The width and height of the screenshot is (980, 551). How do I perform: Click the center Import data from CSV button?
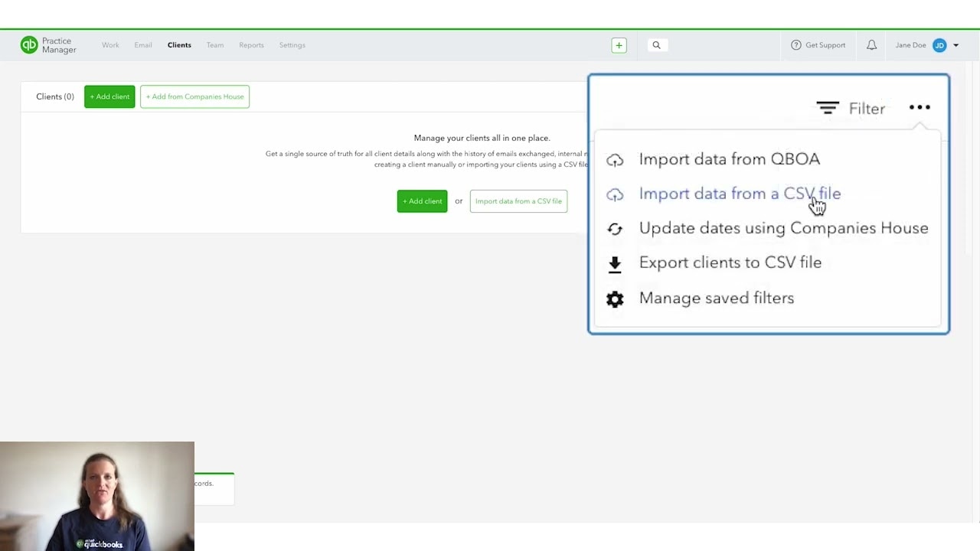click(x=518, y=201)
